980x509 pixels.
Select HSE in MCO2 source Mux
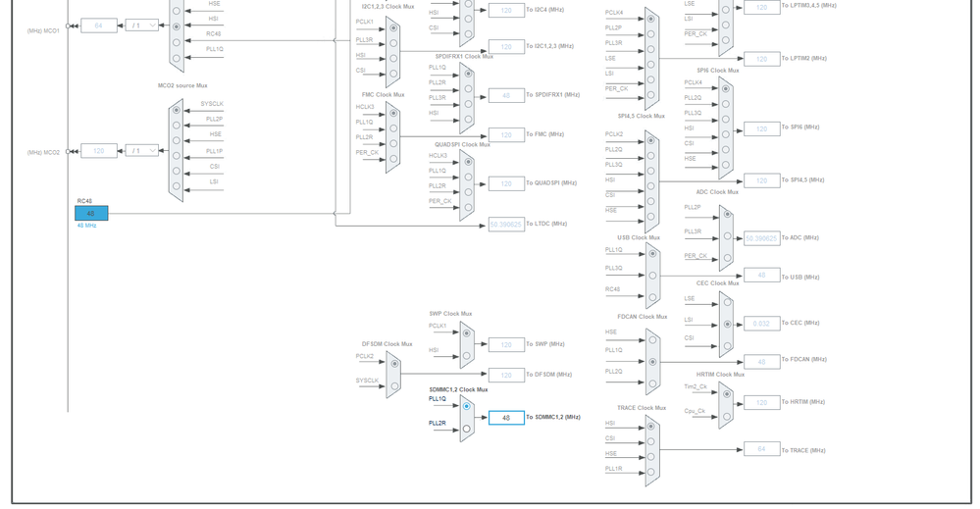(x=177, y=140)
